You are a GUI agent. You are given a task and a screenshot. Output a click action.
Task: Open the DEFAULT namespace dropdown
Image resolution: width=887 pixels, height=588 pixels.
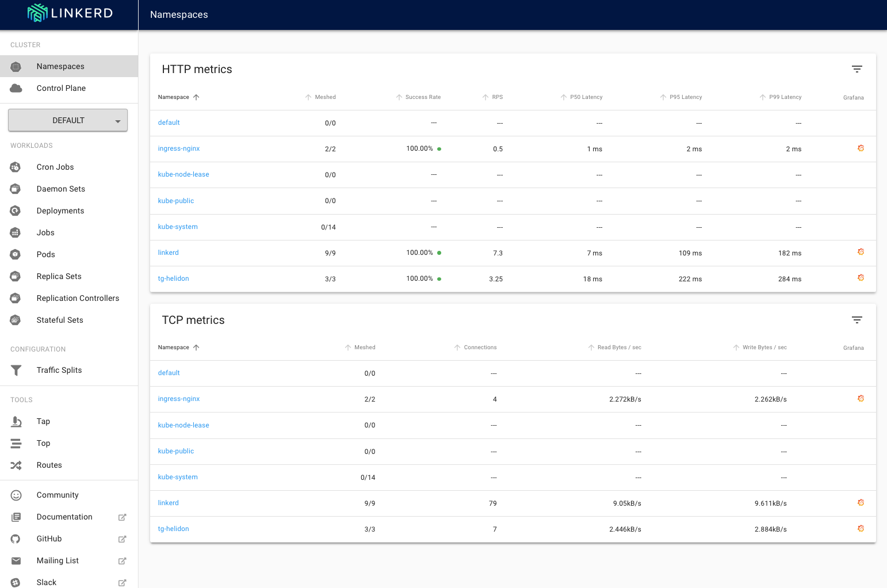click(68, 121)
